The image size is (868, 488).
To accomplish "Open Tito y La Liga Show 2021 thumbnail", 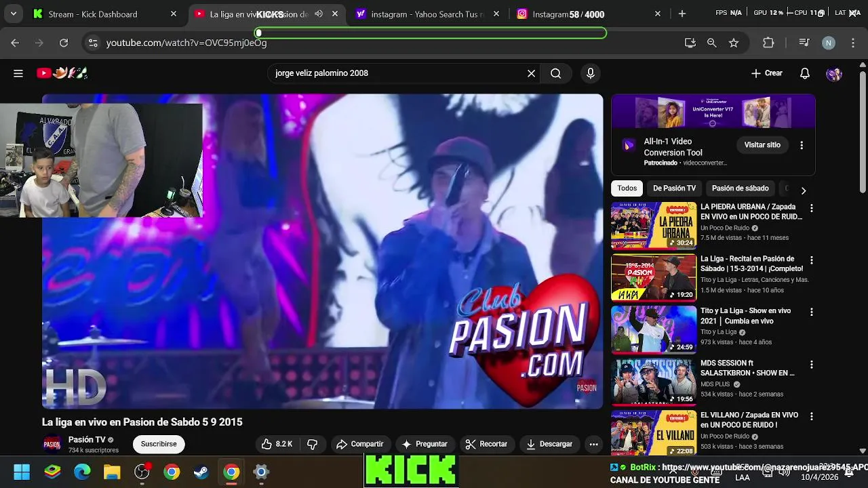I will tap(654, 330).
